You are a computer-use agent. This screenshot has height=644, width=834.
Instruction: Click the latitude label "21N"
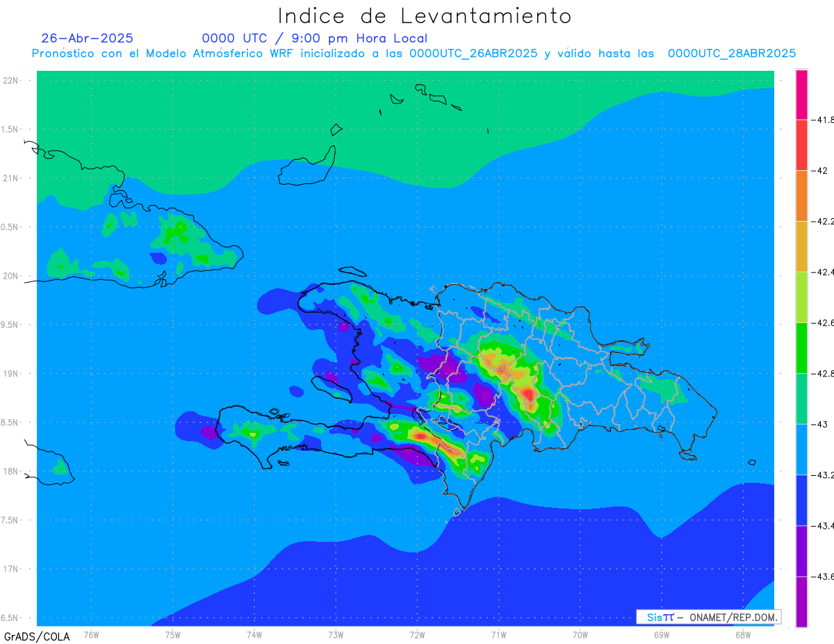pyautogui.click(x=11, y=178)
